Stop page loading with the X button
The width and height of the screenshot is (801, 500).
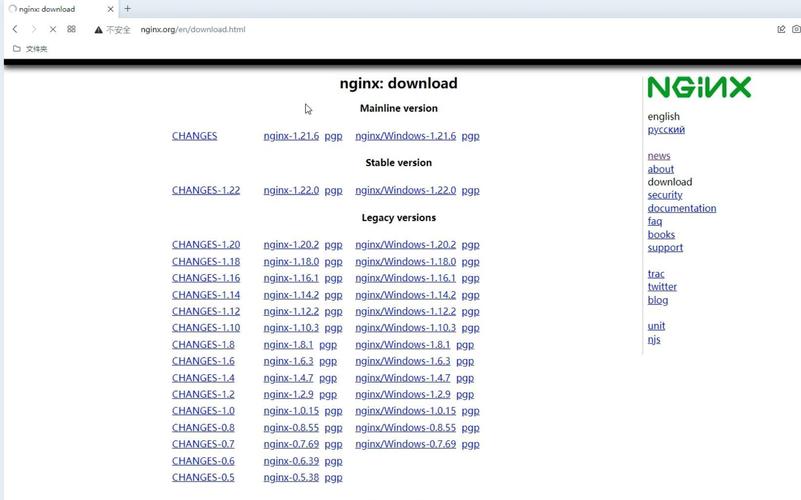(x=52, y=29)
